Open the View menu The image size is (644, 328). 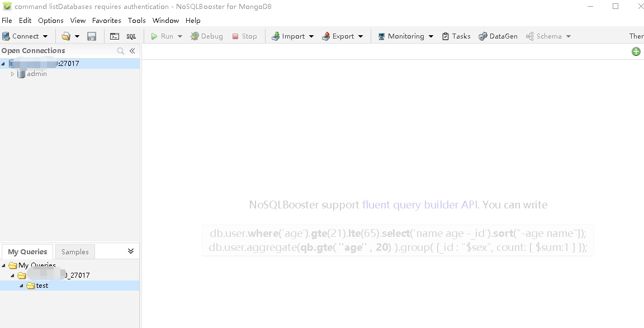pos(78,21)
